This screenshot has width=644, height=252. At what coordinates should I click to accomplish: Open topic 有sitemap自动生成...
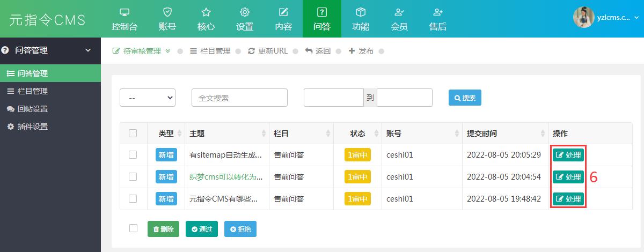click(x=226, y=155)
